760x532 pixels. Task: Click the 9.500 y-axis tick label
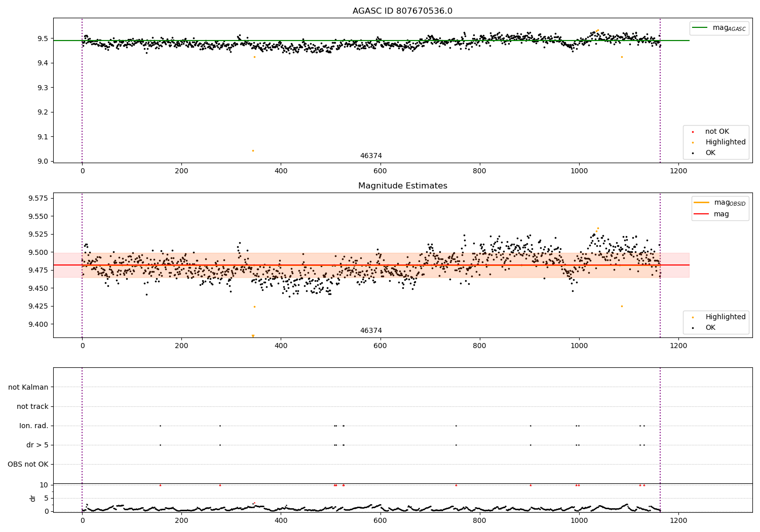coord(39,252)
